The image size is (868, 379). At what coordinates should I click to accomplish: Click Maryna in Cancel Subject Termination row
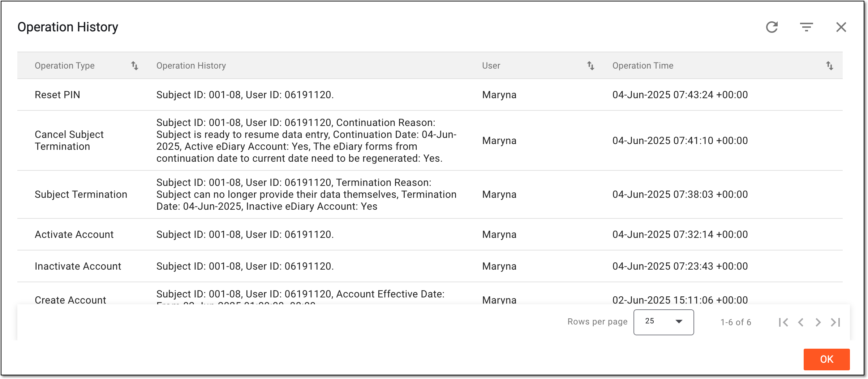coord(499,140)
